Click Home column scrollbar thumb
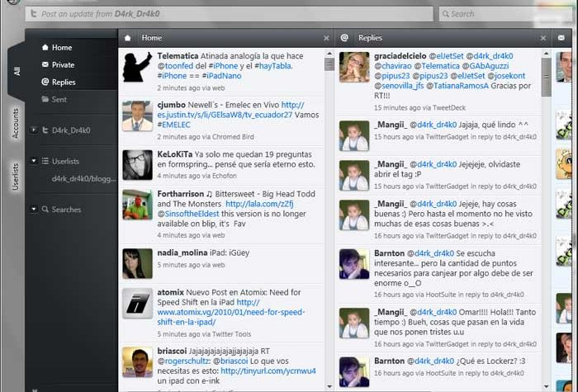Image resolution: width=578 pixels, height=392 pixels. coord(329,64)
